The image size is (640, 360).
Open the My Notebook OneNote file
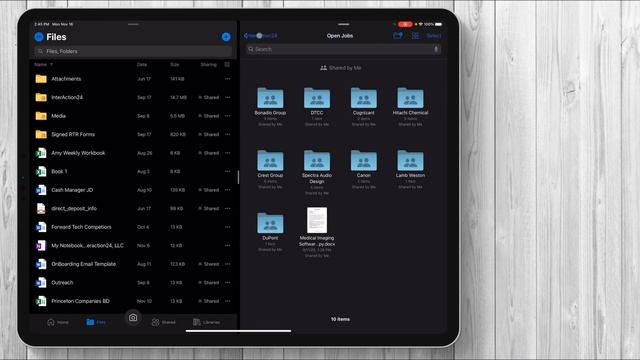click(87, 245)
